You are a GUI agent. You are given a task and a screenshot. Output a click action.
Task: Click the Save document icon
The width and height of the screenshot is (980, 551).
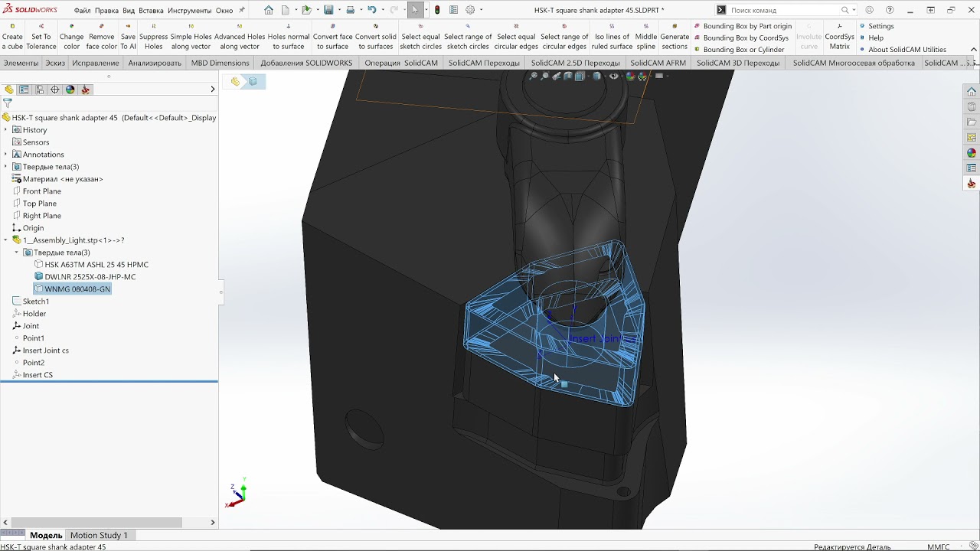(328, 10)
